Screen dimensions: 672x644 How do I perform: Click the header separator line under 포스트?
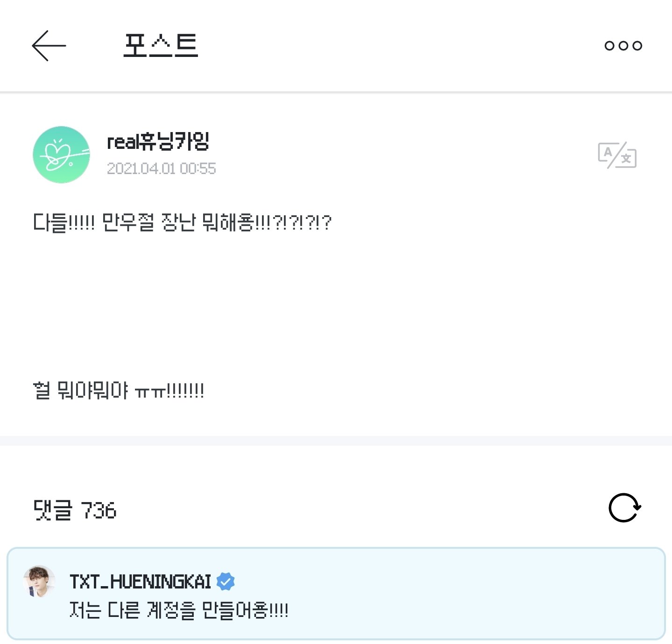click(x=336, y=92)
